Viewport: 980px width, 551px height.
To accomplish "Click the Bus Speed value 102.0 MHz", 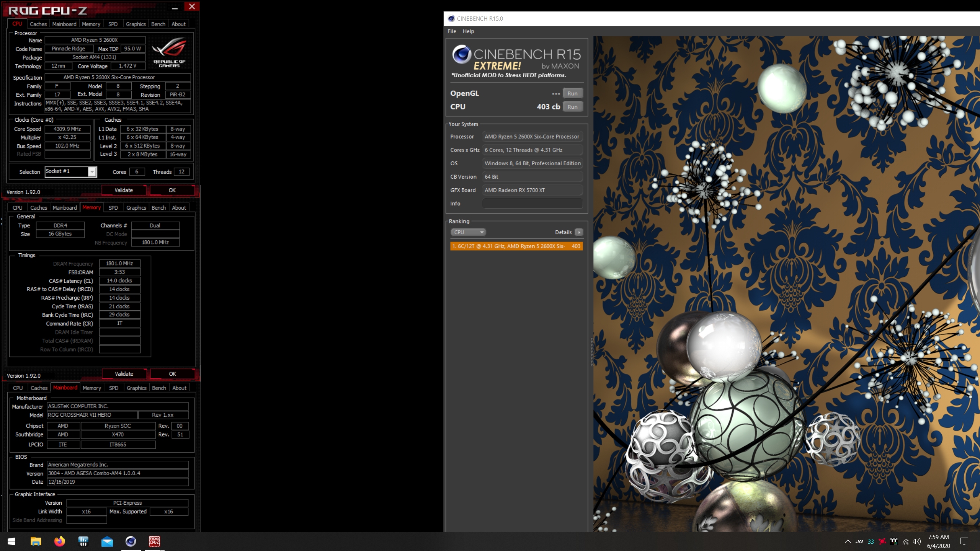I will pyautogui.click(x=67, y=146).
